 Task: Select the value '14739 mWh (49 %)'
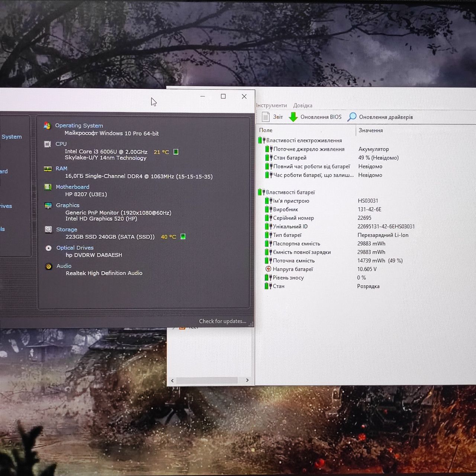pyautogui.click(x=380, y=261)
